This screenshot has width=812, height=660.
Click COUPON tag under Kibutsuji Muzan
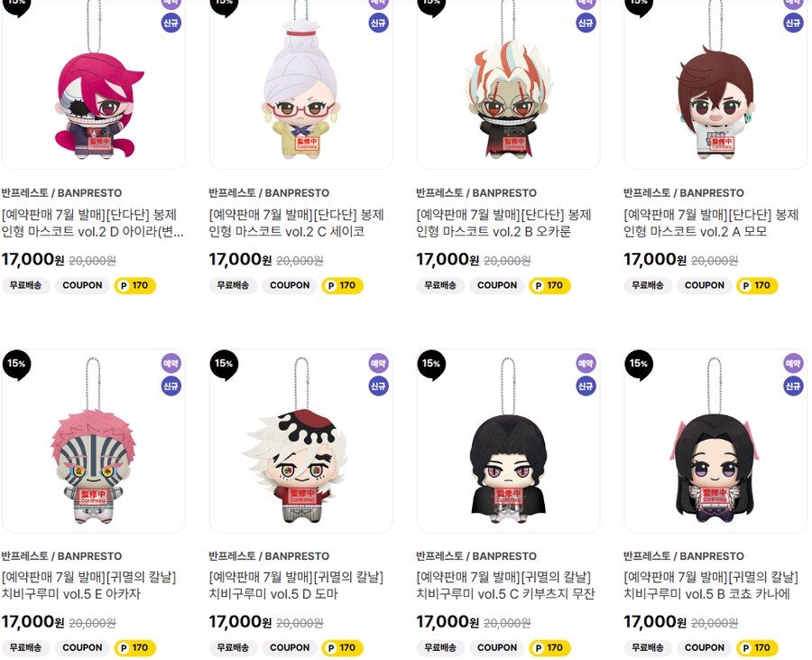[497, 647]
